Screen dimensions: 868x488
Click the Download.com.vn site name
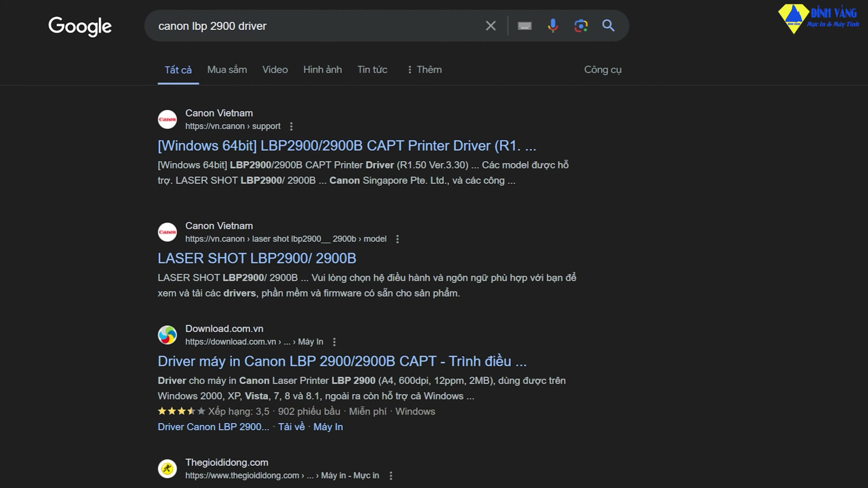tap(224, 329)
